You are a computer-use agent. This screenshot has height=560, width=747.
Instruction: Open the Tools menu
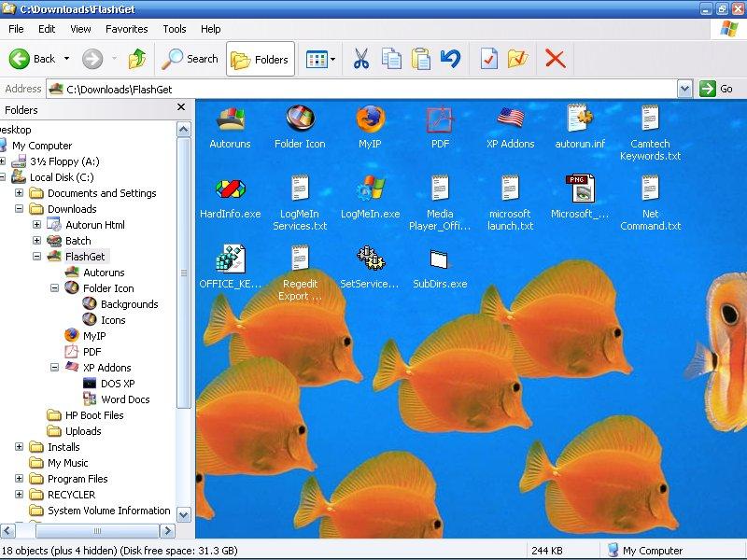pyautogui.click(x=175, y=29)
